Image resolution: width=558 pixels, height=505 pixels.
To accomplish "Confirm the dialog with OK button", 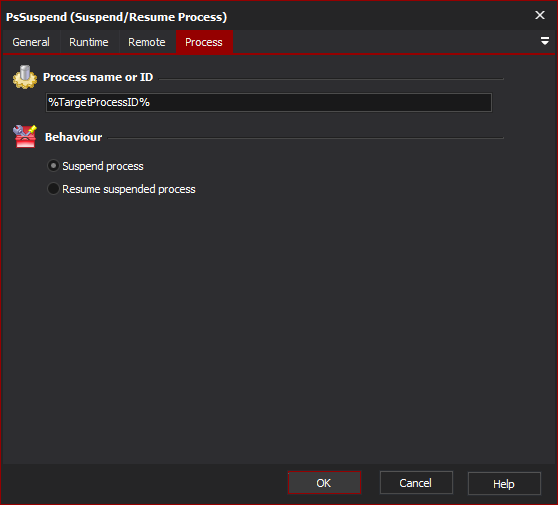I will pyautogui.click(x=324, y=483).
